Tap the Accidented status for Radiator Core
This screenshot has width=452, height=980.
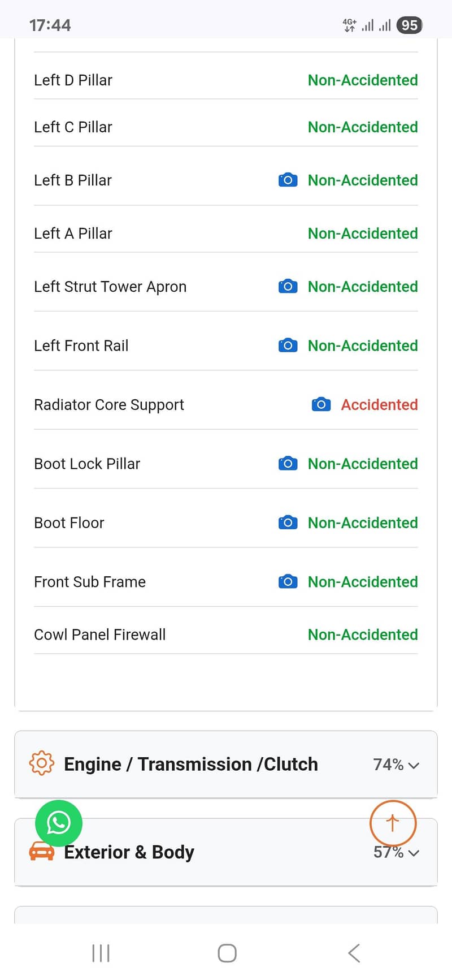click(379, 405)
